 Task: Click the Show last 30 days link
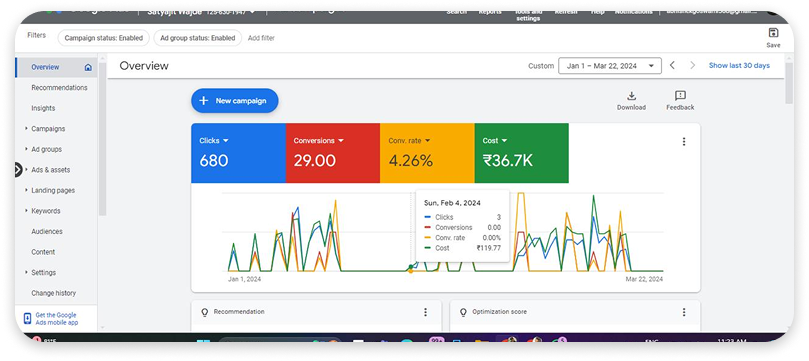(x=739, y=65)
